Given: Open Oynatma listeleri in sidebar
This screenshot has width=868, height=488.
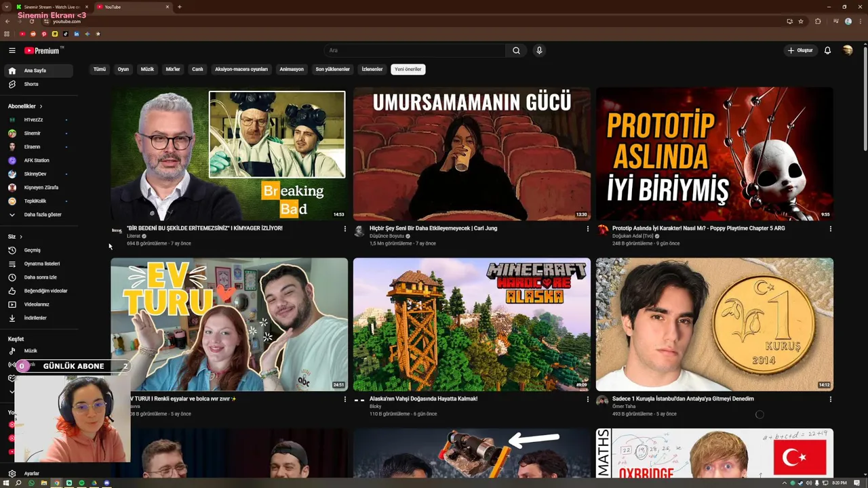Looking at the screenshot, I should 38,264.
